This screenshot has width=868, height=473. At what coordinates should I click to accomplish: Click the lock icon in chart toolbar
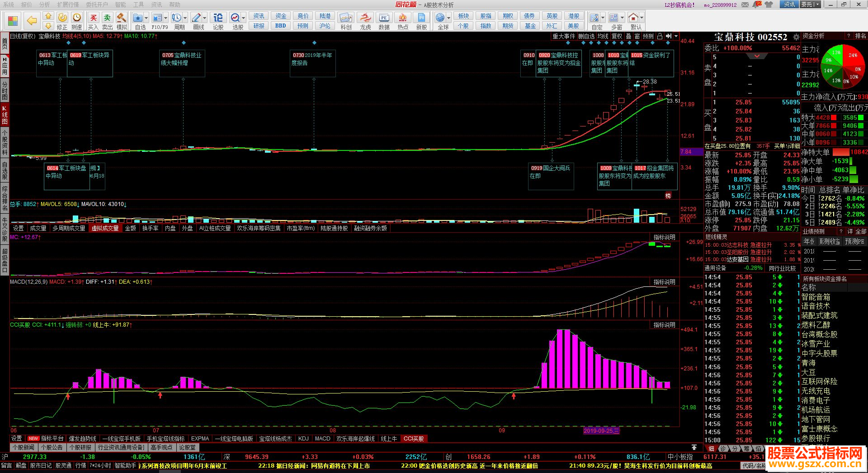(x=660, y=36)
